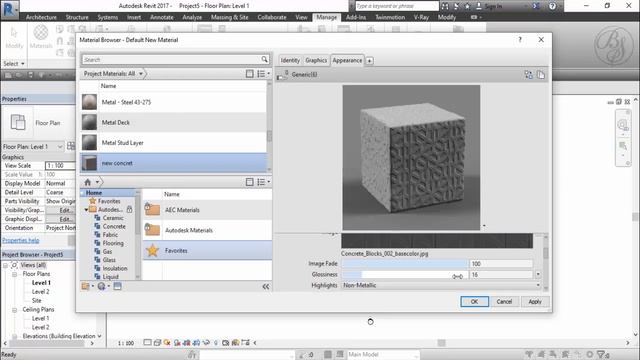Click the Glossiness slider bar
The height and width of the screenshot is (360, 640).
coord(404,275)
